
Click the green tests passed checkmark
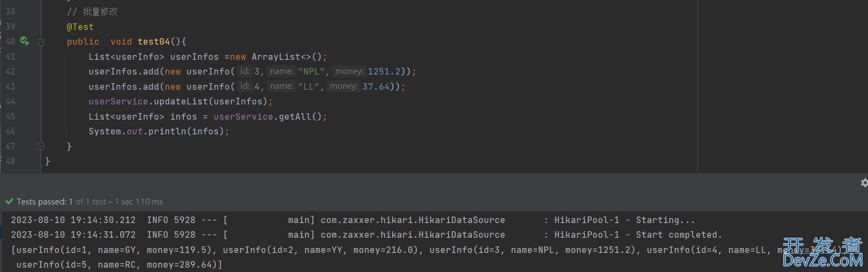click(x=9, y=201)
